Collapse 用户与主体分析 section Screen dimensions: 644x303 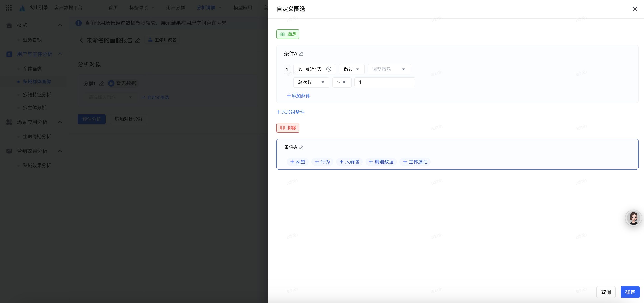pyautogui.click(x=60, y=54)
